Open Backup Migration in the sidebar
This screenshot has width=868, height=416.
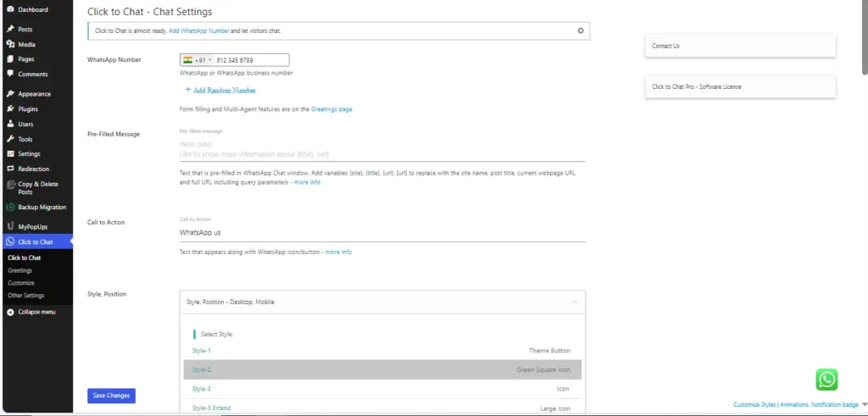(x=42, y=208)
